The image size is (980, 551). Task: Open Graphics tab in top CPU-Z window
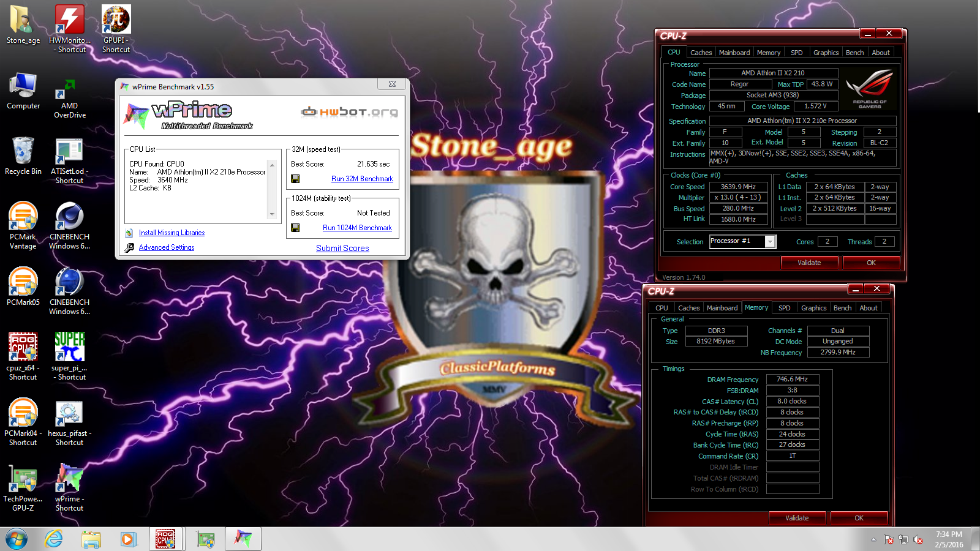(x=826, y=53)
